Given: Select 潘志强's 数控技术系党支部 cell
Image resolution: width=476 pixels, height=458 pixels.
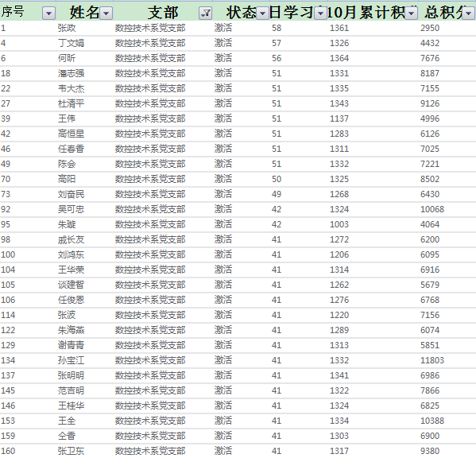Looking at the screenshot, I should [x=150, y=73].
